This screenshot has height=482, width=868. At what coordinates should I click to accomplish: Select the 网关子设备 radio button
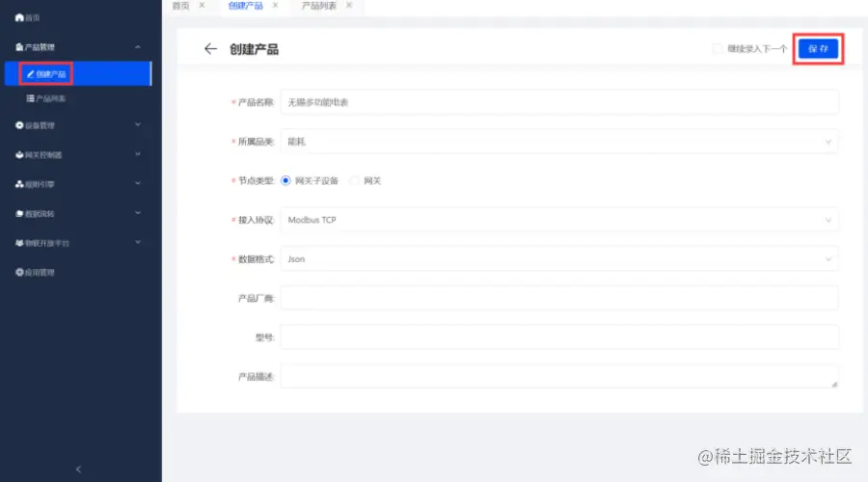(285, 180)
